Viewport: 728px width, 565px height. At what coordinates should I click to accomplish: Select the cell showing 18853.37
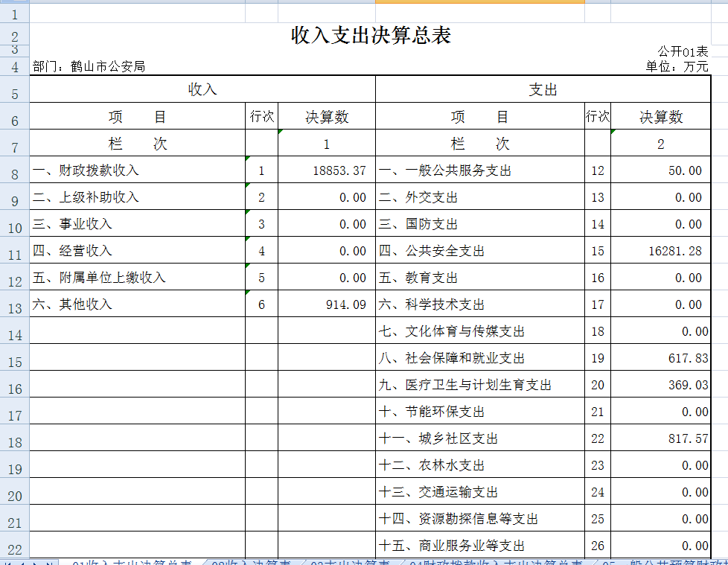tap(326, 170)
